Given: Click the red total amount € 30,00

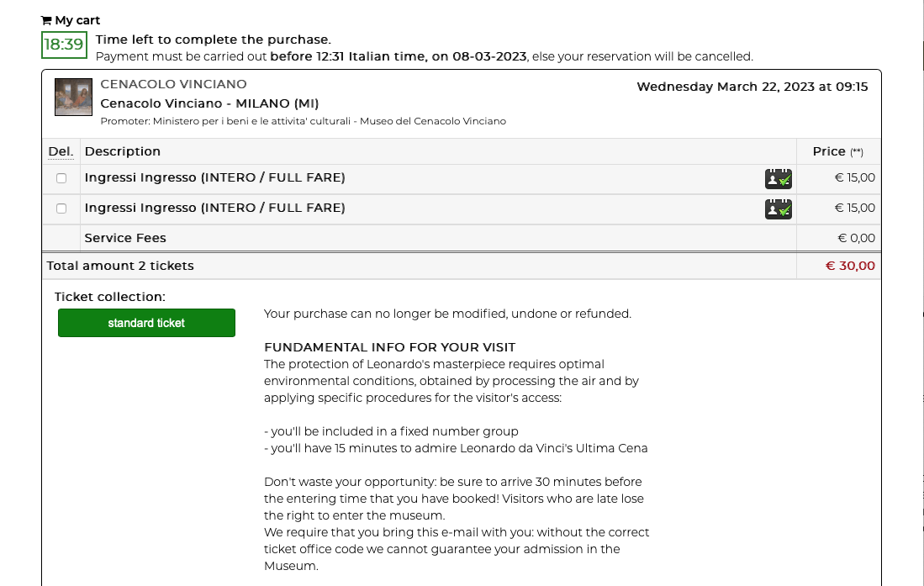Looking at the screenshot, I should (850, 266).
